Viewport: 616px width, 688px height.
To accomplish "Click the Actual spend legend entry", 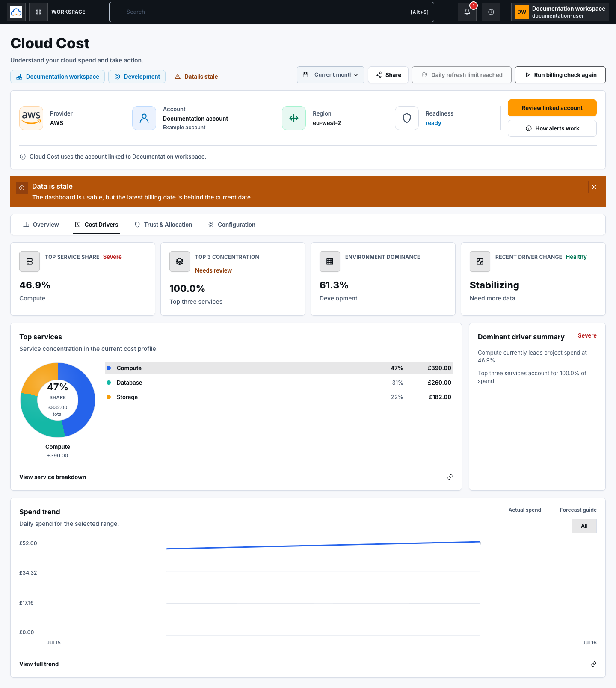I will 519,510.
